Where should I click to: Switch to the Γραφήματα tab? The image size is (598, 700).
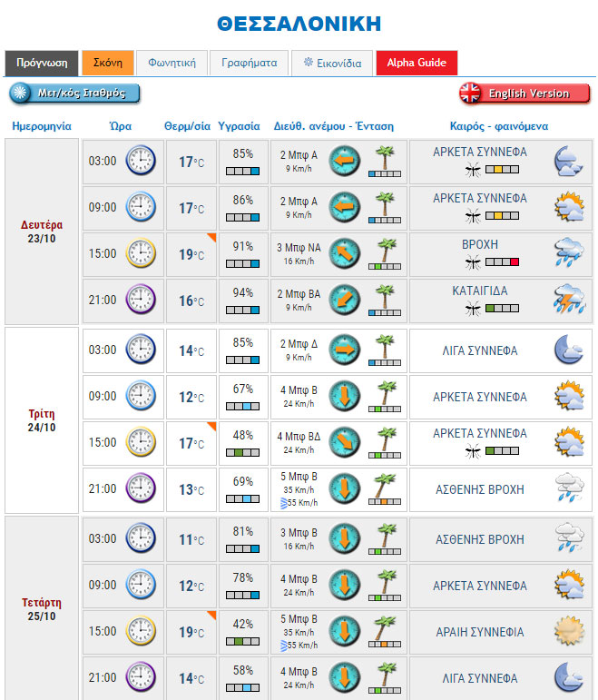click(250, 63)
